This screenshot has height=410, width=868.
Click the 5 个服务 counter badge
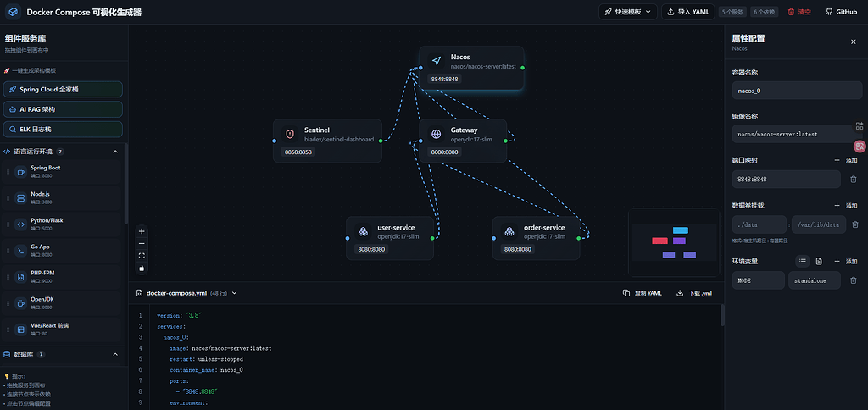pyautogui.click(x=733, y=12)
